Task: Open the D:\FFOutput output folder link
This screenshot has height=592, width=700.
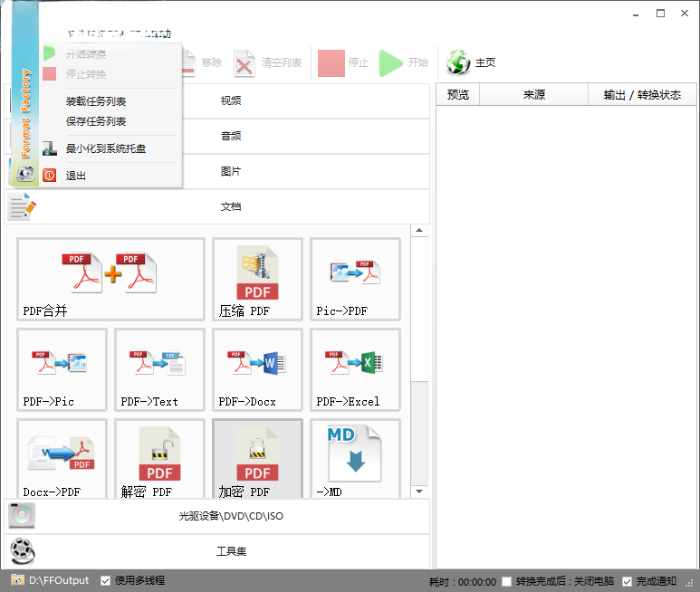Action: 59,580
